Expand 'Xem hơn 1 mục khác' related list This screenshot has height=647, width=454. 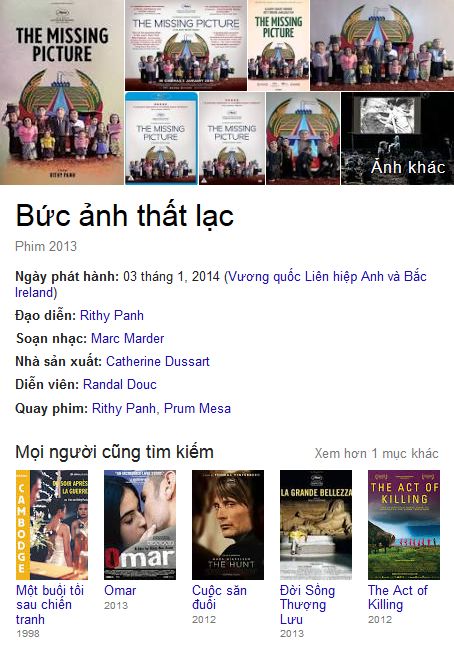[x=376, y=453]
